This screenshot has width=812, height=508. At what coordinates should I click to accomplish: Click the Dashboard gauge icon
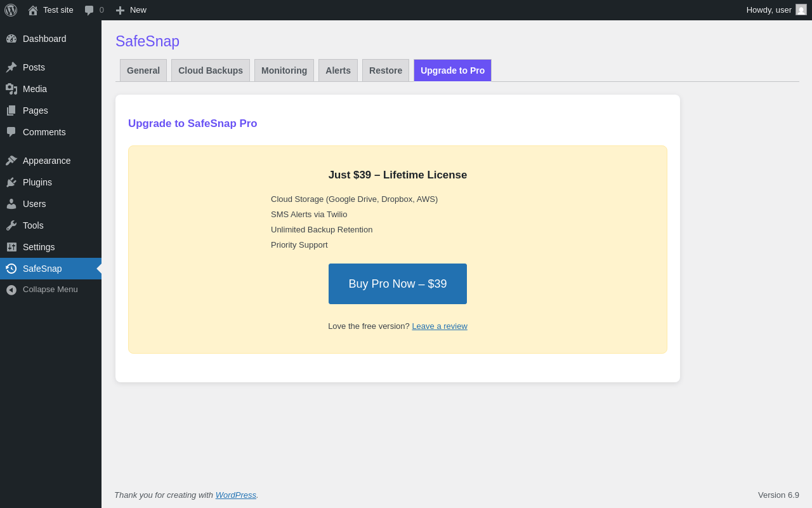pyautogui.click(x=11, y=39)
